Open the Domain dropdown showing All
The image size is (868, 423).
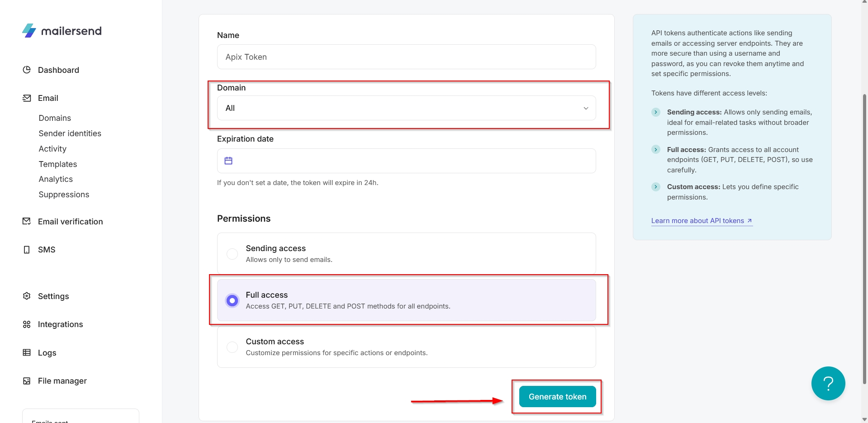[406, 108]
